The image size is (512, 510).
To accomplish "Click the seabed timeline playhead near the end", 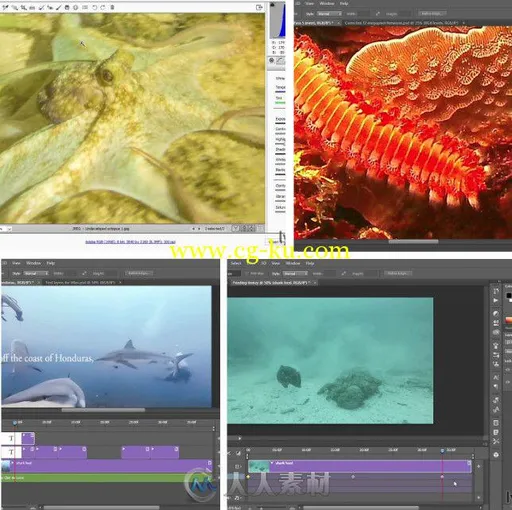I will point(442,451).
